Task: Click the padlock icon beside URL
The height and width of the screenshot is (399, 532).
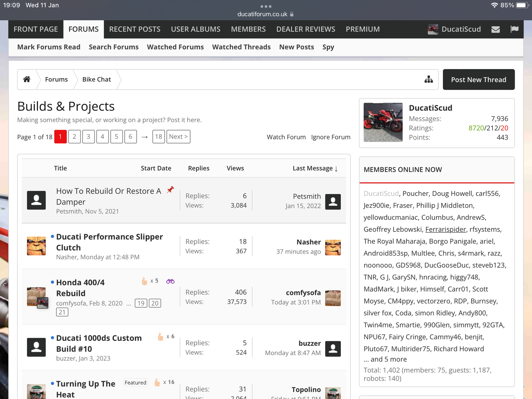Action: pos(292,14)
